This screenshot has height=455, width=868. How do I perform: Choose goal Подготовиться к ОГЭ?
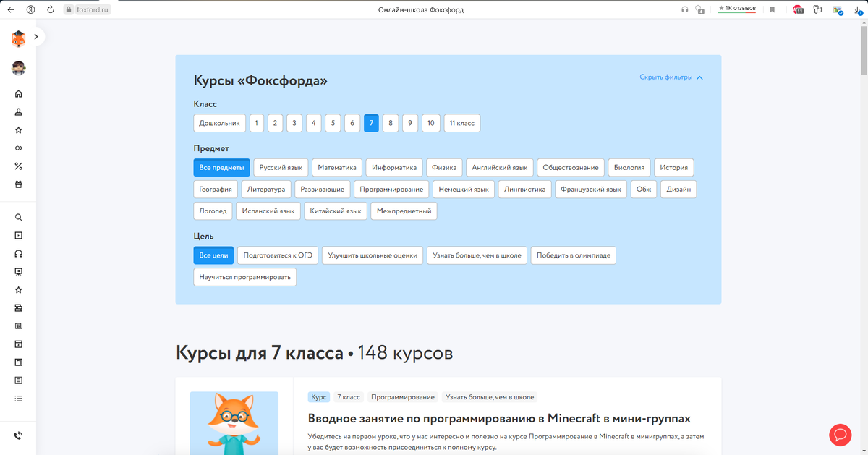[278, 255]
